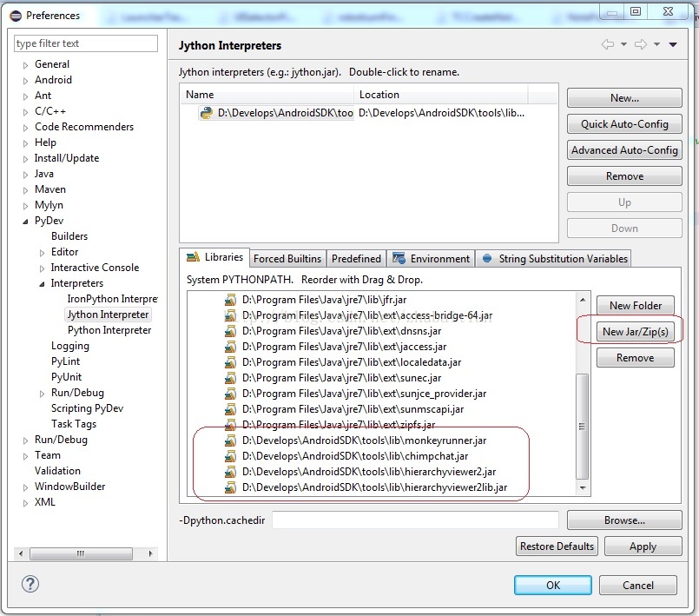Click the libraries list scroll down arrow
Viewport: 699px width, 616px height.
[582, 488]
